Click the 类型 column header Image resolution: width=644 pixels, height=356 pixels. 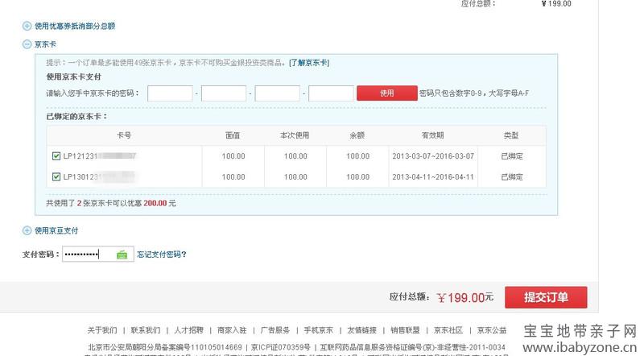coord(511,135)
